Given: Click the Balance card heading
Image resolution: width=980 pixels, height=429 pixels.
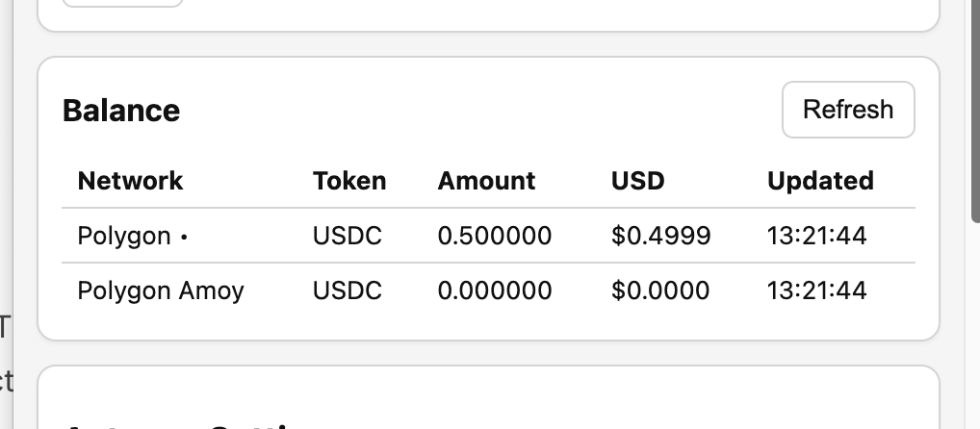Looking at the screenshot, I should [x=121, y=111].
